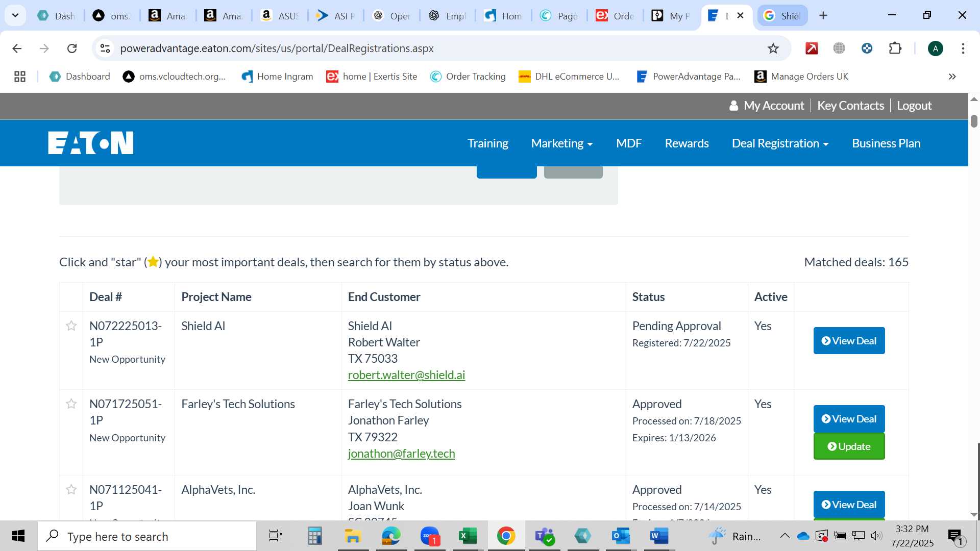
Task: Open Word from taskbar
Action: tap(659, 536)
